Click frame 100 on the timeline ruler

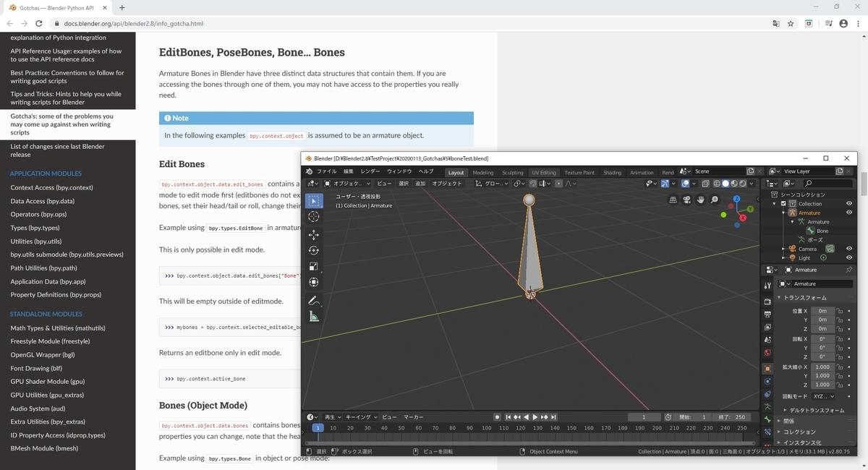(x=486, y=428)
